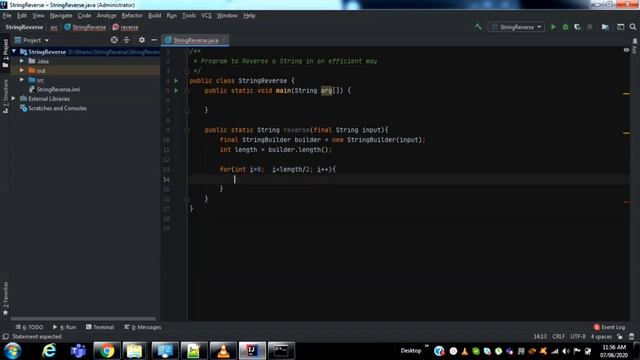640x360 pixels.
Task: Open the File menu
Action: tap(7, 16)
